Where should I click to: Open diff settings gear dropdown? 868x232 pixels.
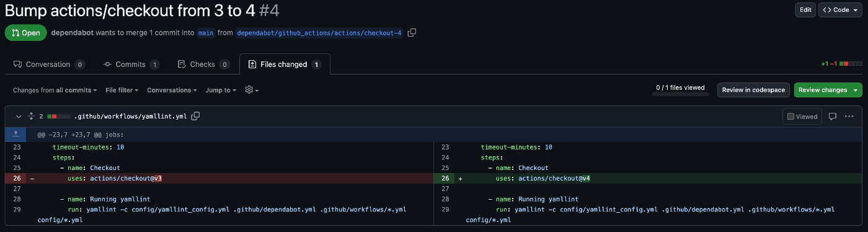coord(252,90)
